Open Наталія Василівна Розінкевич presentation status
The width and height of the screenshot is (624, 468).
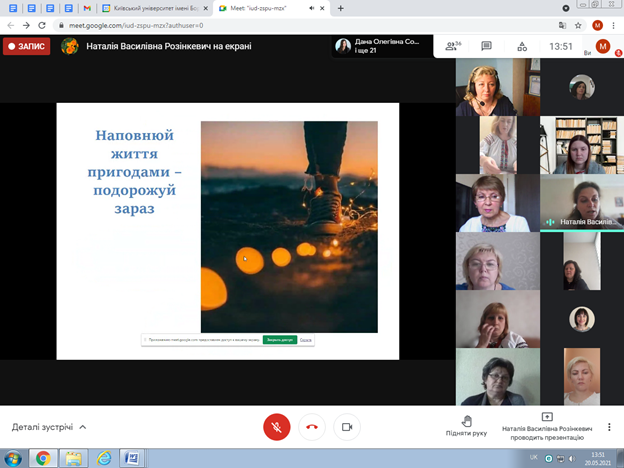[547, 427]
